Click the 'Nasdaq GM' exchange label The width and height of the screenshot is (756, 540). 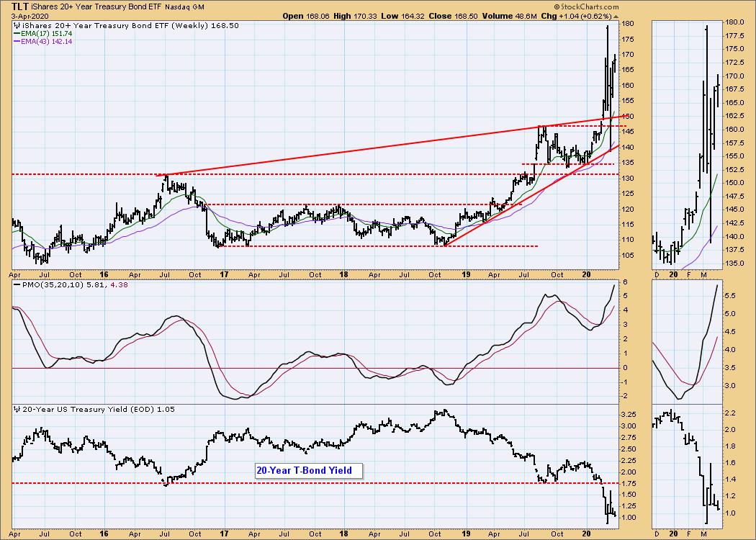[184, 7]
